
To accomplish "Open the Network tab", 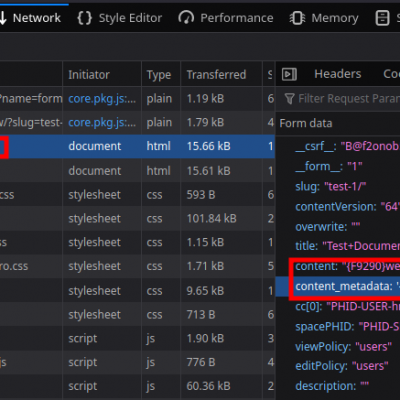I will [31, 18].
